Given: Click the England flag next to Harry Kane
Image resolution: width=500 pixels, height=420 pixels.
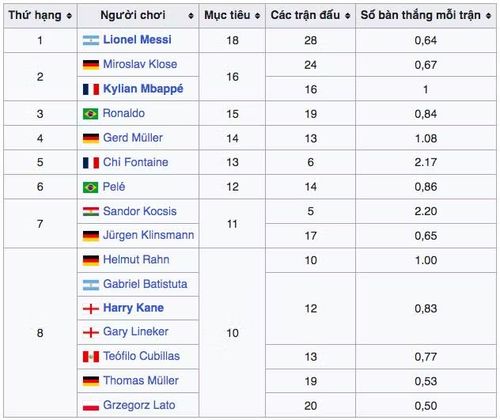Looking at the screenshot, I should pyautogui.click(x=91, y=309).
